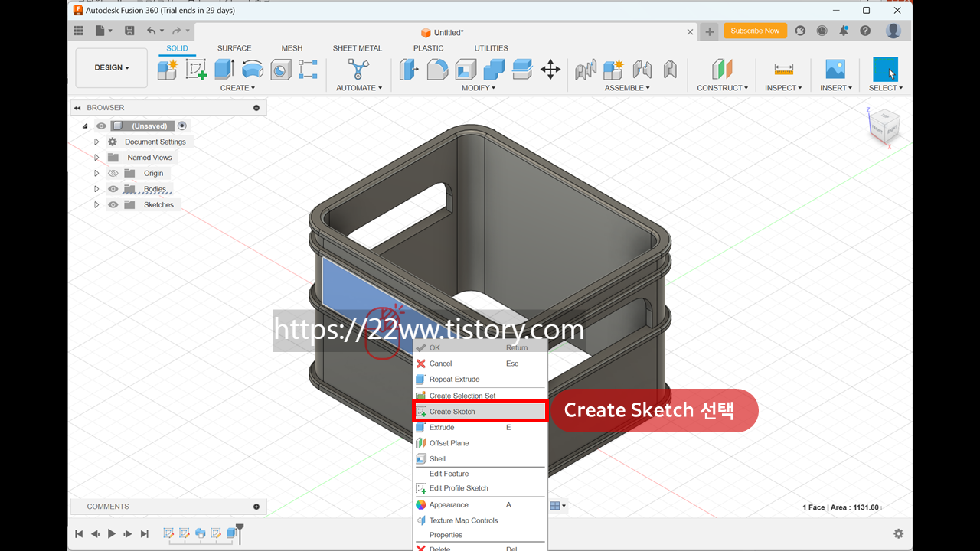Open the user profile avatar
The width and height of the screenshot is (980, 551).
click(893, 31)
